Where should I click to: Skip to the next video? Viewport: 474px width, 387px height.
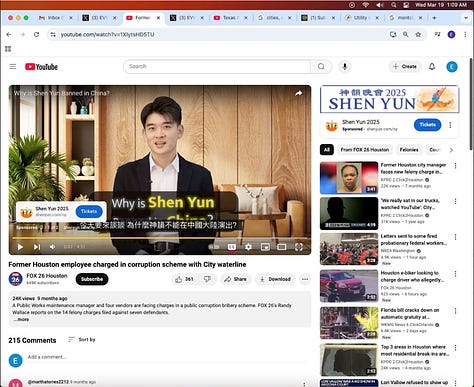point(37,247)
